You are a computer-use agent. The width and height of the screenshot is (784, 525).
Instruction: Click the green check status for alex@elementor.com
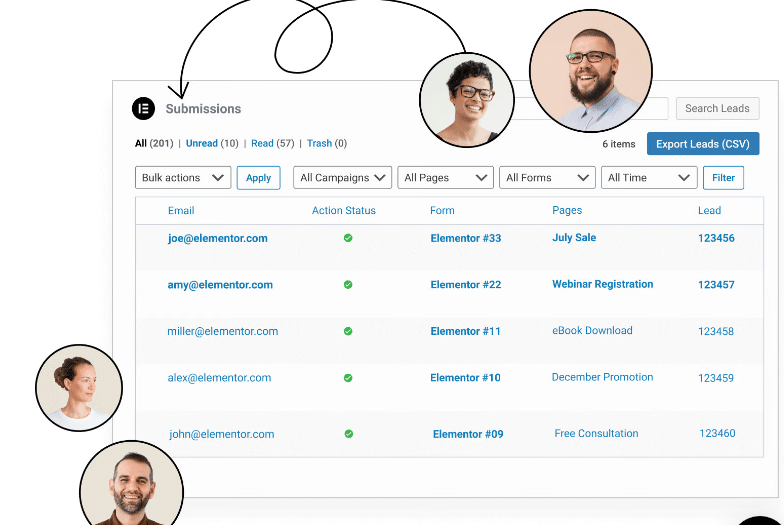click(348, 378)
